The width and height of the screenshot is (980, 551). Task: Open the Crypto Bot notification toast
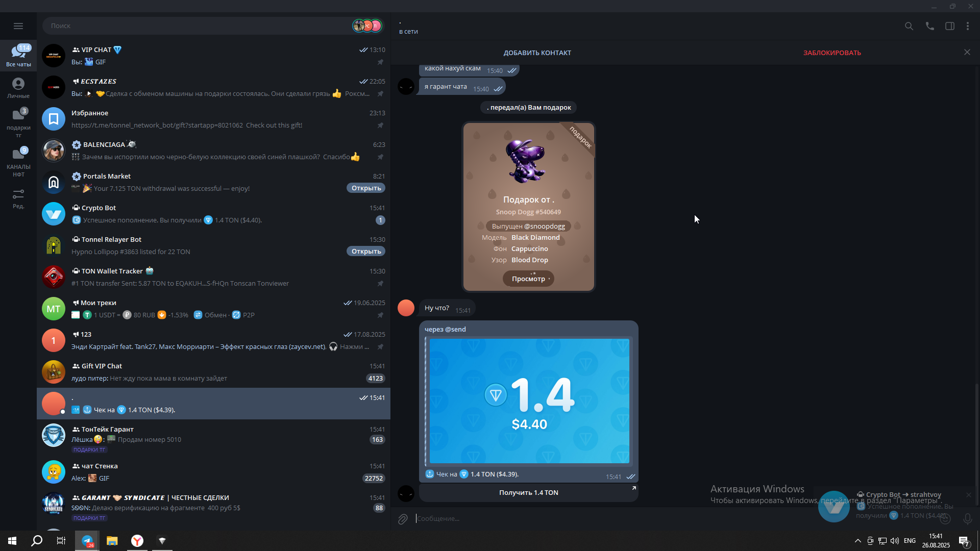click(896, 506)
